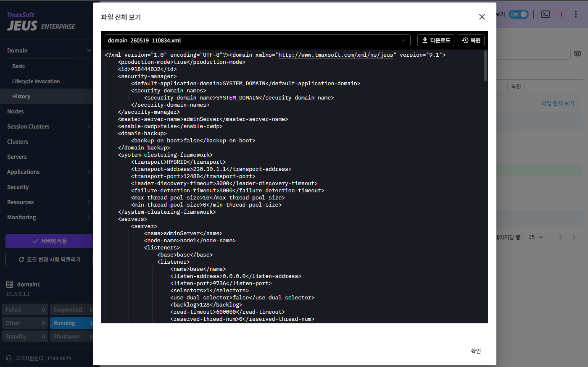This screenshot has width=588, height=367.
Task: Open the domain_260519_110834.xml file dropdown
Action: coord(258,40)
